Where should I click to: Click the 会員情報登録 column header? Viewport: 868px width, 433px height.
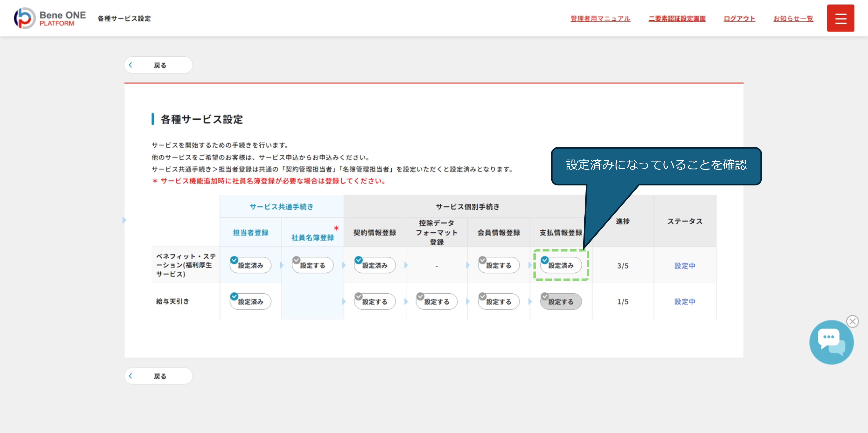(x=499, y=232)
